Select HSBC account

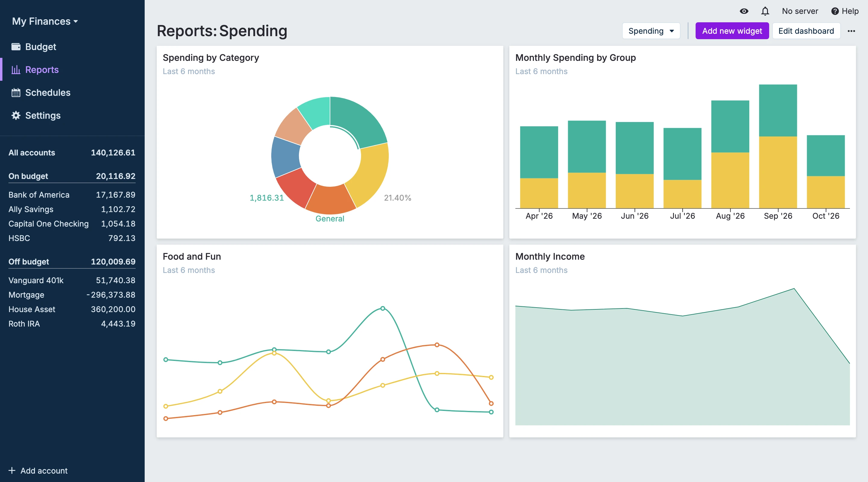pyautogui.click(x=72, y=238)
